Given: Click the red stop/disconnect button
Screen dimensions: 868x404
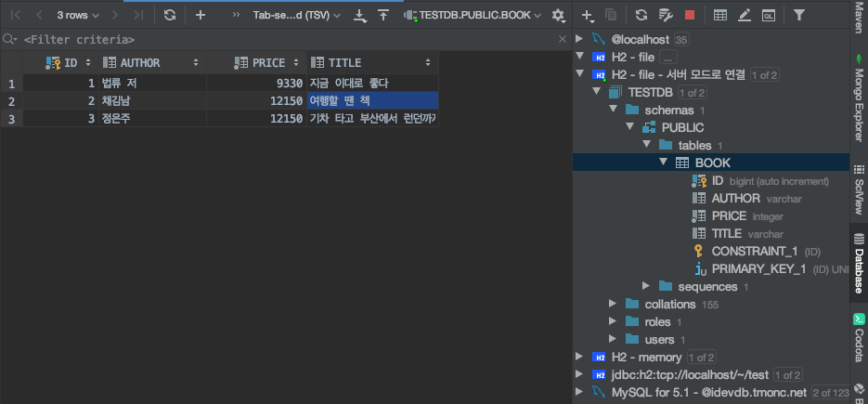Looking at the screenshot, I should (689, 15).
